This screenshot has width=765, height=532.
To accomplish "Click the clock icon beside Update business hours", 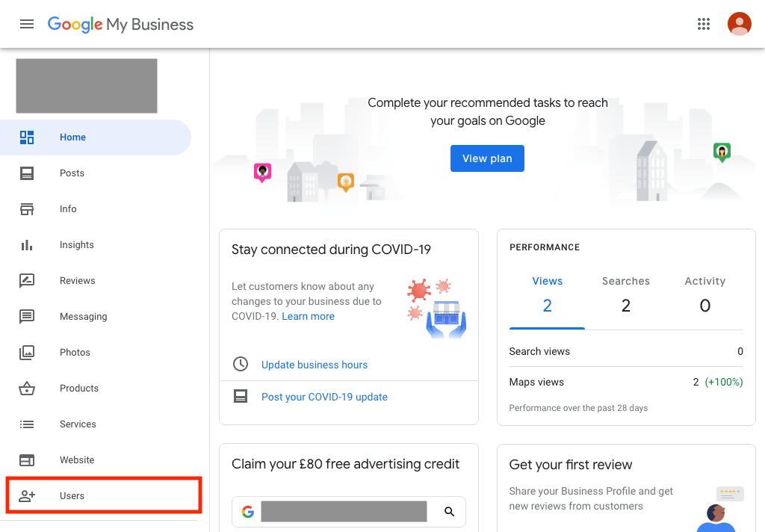I will [x=241, y=364].
